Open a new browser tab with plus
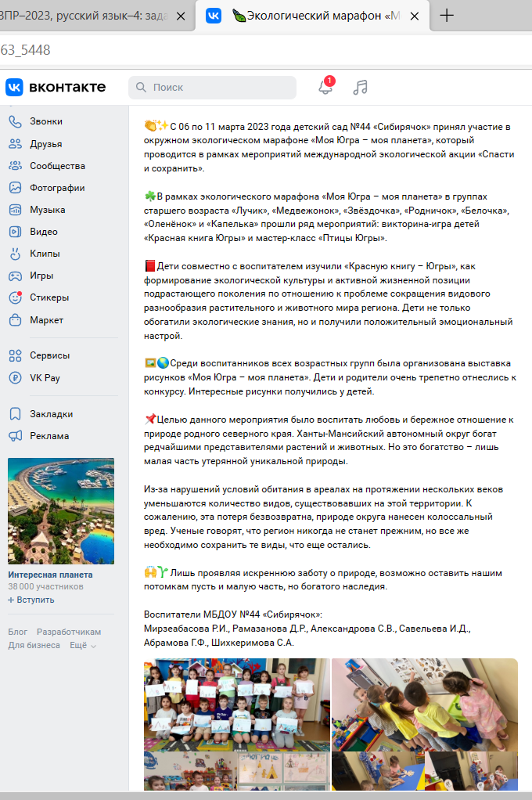This screenshot has width=532, height=800. 447,16
